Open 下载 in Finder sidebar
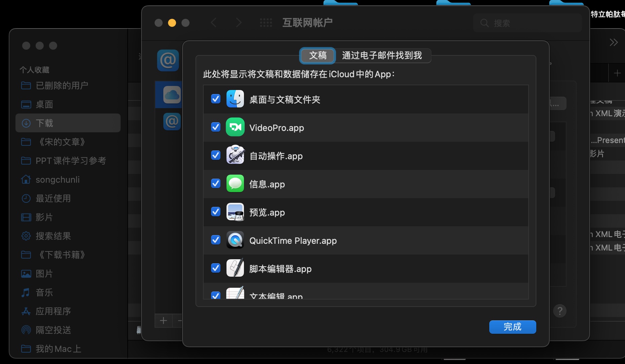 point(68,123)
